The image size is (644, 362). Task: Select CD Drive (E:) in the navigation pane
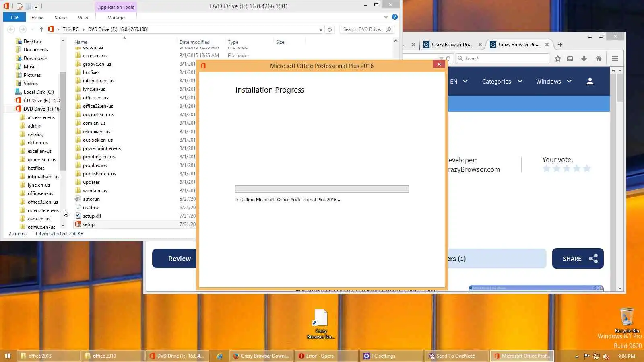[39, 101]
